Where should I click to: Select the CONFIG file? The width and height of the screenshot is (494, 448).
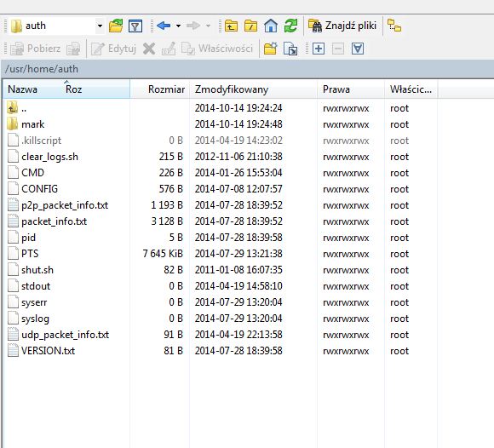(x=221, y=189)
